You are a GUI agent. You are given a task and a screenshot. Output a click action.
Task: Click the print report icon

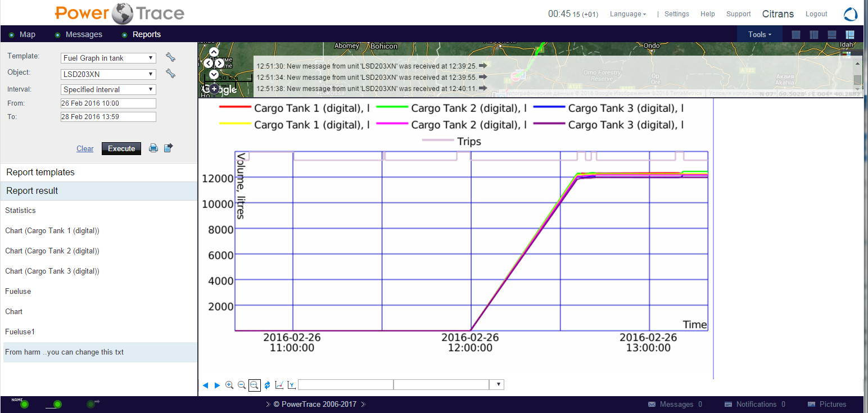point(153,148)
